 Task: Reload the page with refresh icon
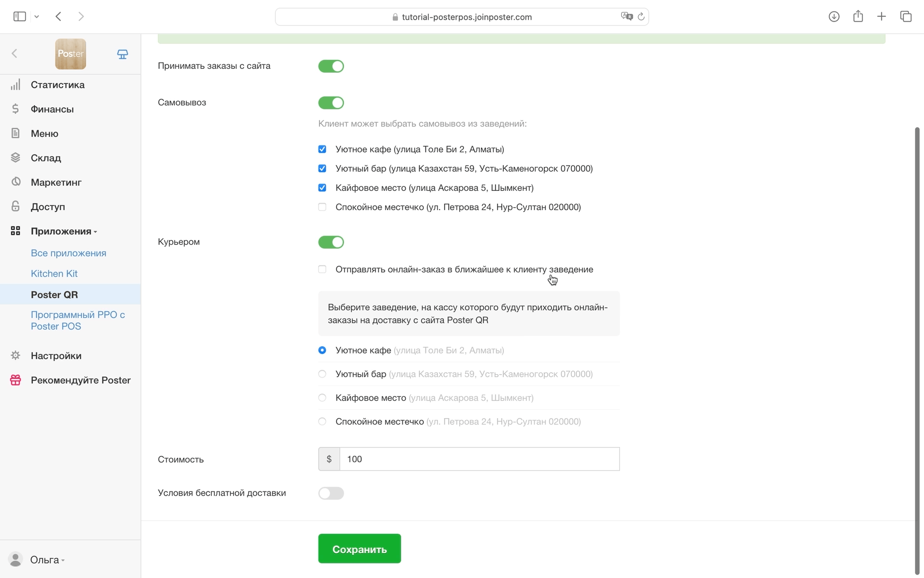tap(641, 17)
